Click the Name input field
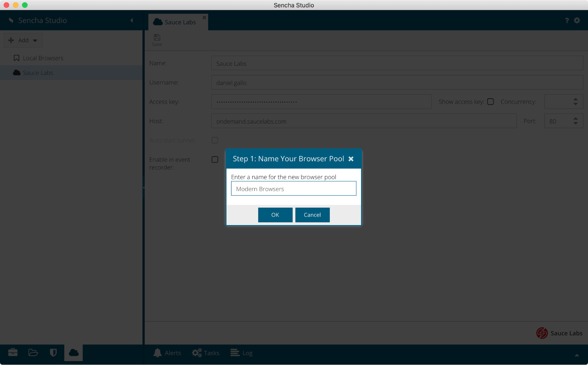Screen dimensions: 588x365 click(x=397, y=63)
